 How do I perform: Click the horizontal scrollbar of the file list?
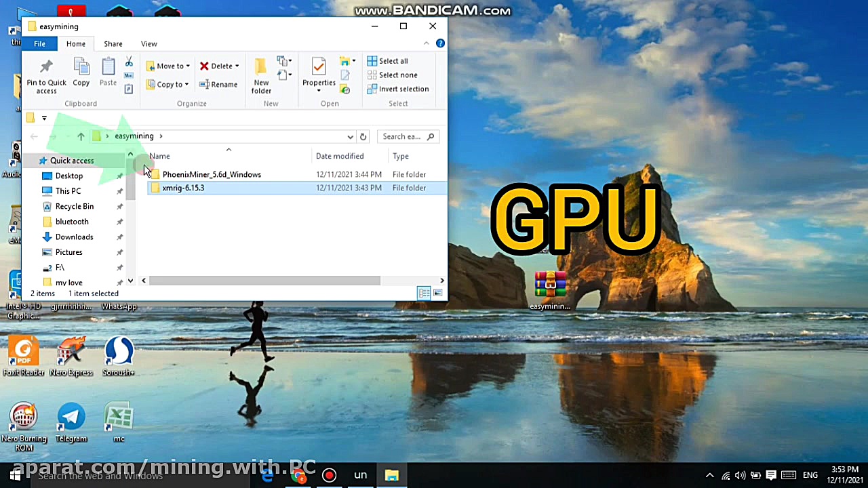coord(264,281)
